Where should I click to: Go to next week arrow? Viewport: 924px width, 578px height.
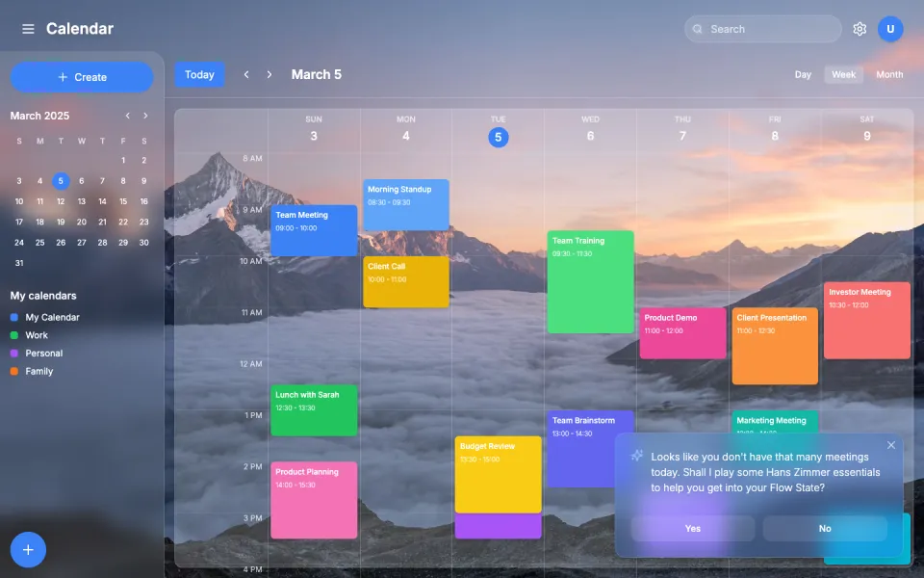tap(269, 74)
